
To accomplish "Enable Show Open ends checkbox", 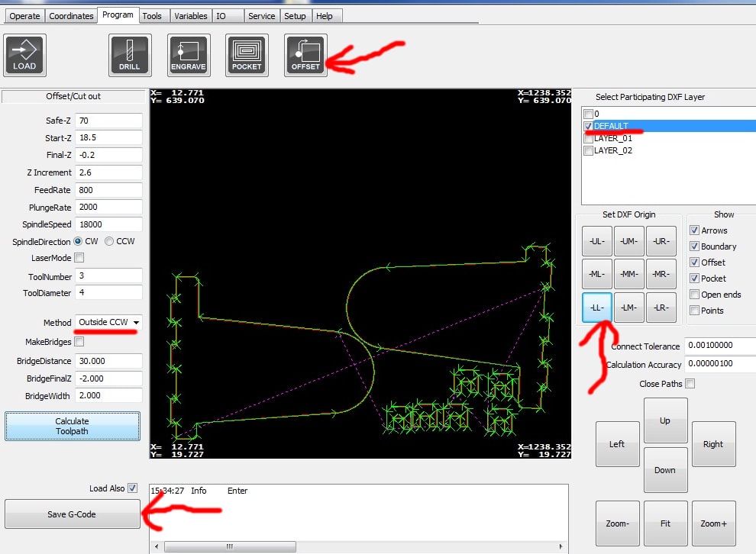I will 694,295.
